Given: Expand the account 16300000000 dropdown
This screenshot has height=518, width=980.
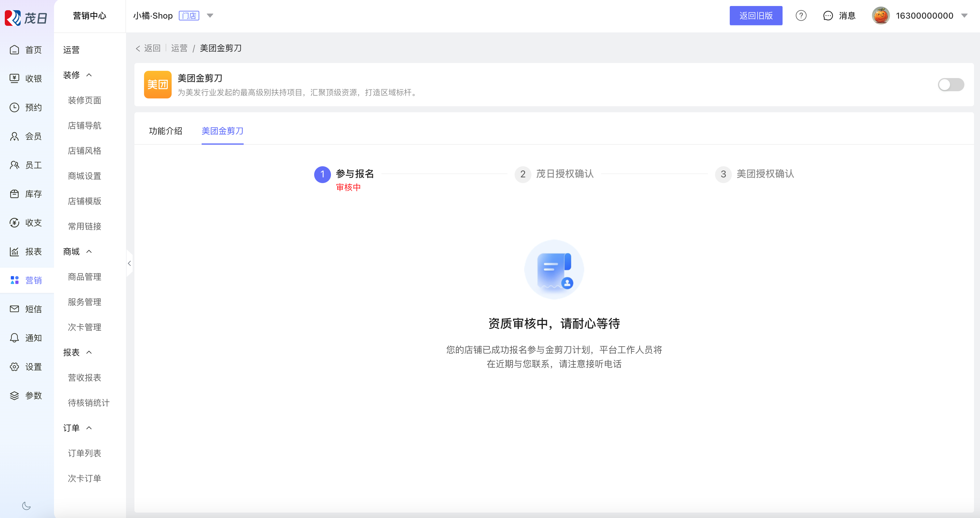Looking at the screenshot, I should (x=964, y=16).
